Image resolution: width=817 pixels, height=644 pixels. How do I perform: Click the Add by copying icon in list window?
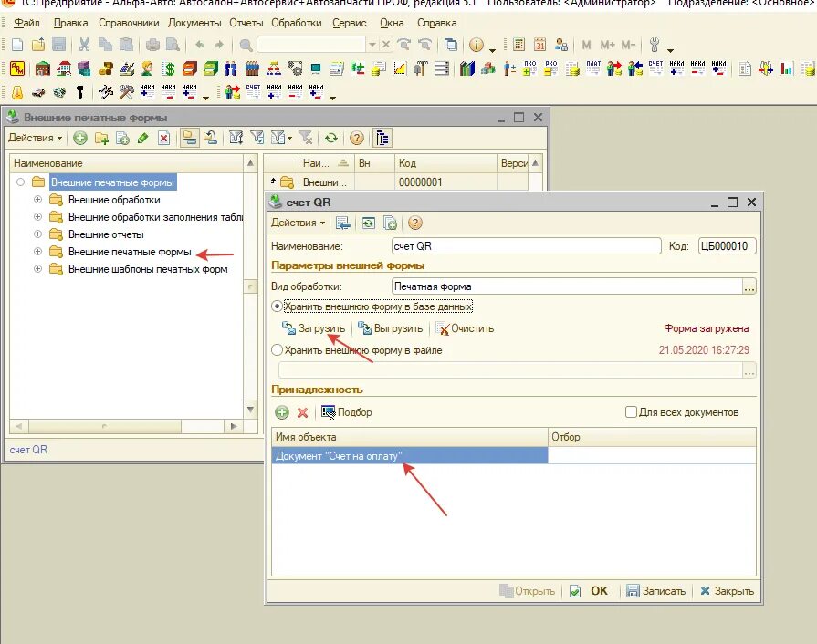click(x=122, y=138)
